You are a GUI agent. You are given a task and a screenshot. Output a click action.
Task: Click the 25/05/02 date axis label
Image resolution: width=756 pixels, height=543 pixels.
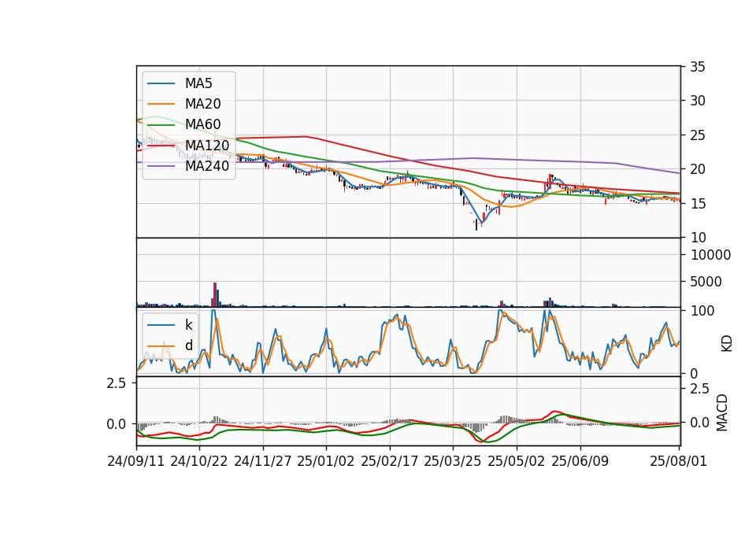[x=517, y=461]
